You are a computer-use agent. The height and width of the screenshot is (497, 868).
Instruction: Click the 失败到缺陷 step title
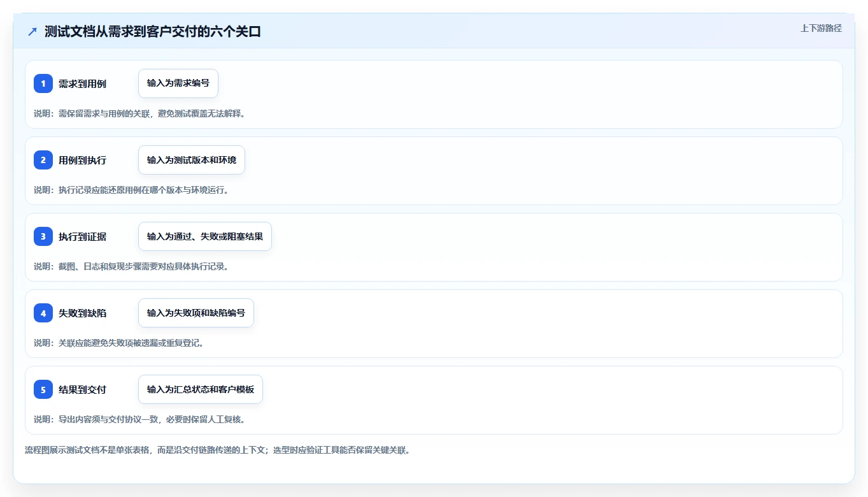coord(82,313)
